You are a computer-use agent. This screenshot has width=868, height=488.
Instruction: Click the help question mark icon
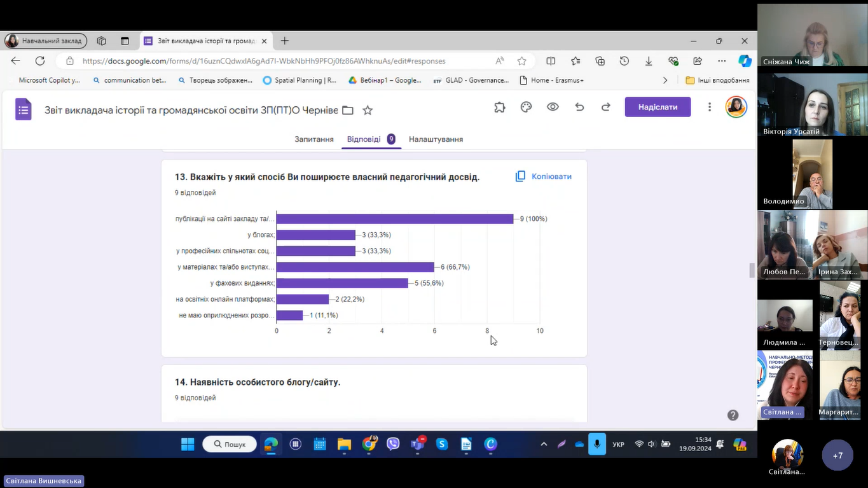pos(733,415)
